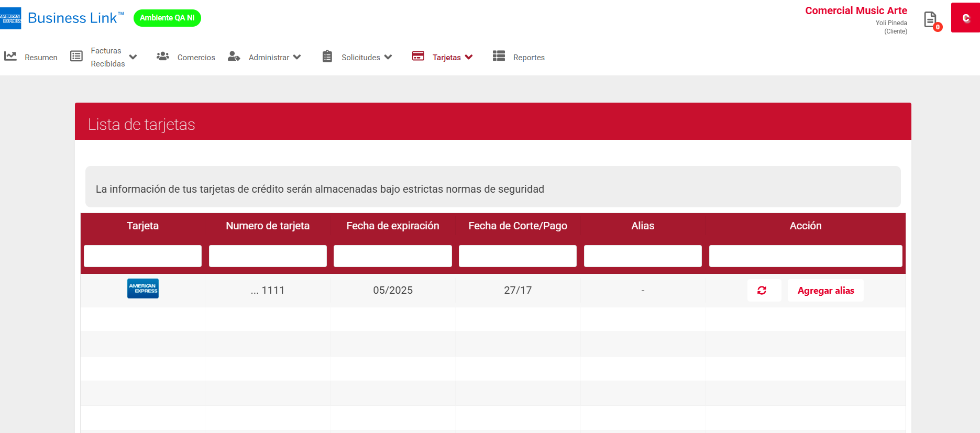Click the Facturas Recibidas list icon
Screen dimensions: 980x433
point(76,57)
